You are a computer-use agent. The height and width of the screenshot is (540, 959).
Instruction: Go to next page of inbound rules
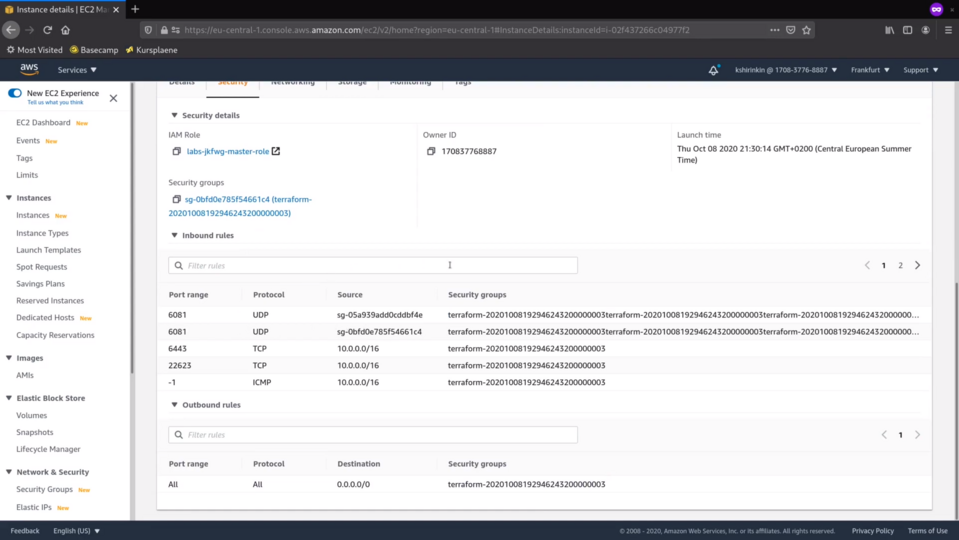917,265
